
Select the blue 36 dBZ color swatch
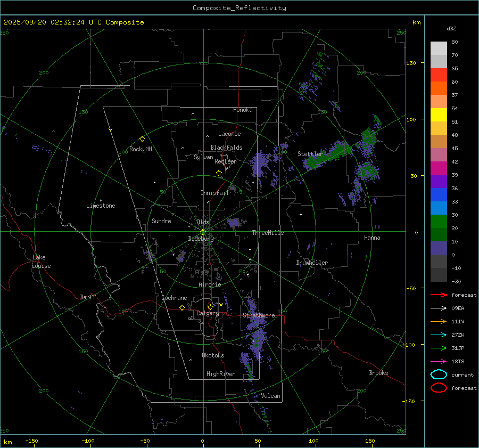coord(439,194)
